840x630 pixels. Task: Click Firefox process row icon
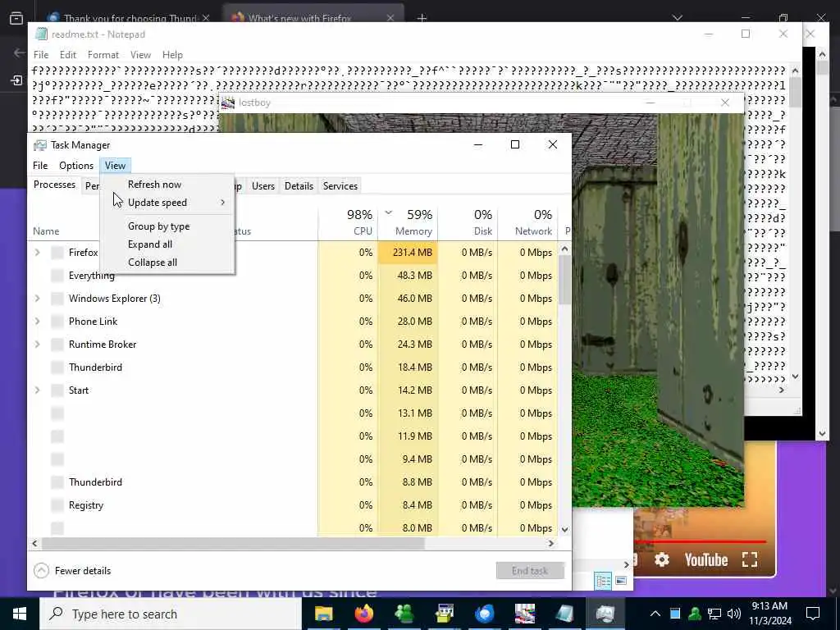[57, 253]
